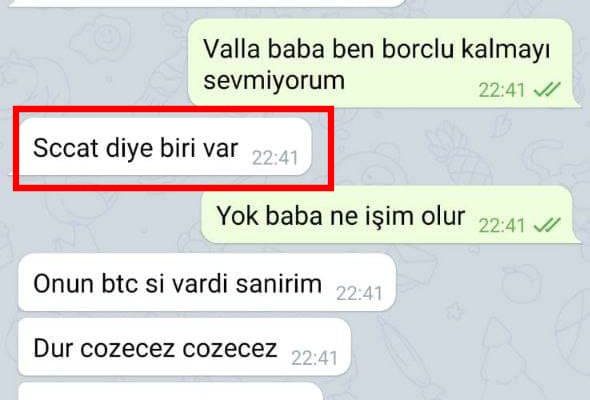
Task: Click the green timestamp on 'sevmiyorum' message
Action: (x=502, y=90)
